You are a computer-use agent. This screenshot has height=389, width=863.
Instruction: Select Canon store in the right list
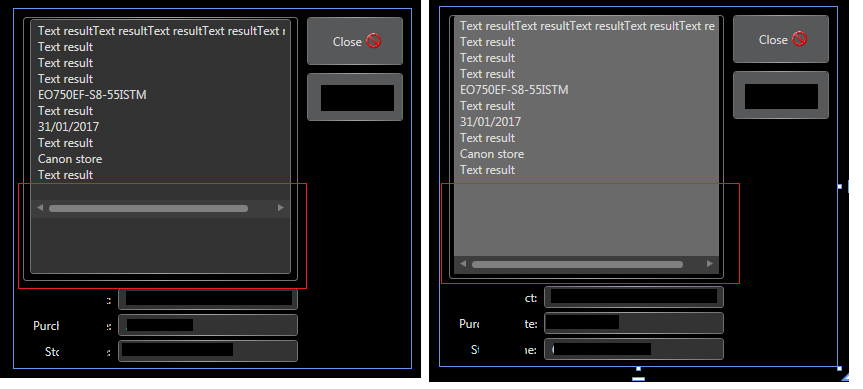[492, 154]
